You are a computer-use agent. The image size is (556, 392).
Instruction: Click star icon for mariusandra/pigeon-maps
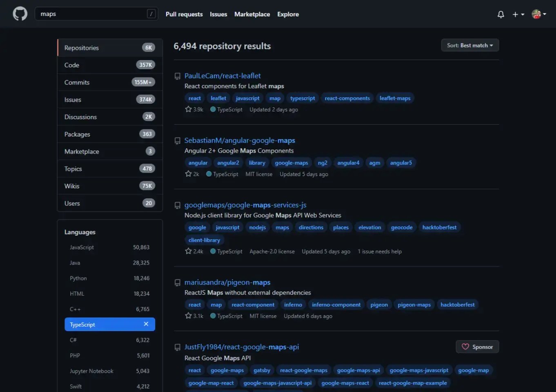tap(188, 316)
